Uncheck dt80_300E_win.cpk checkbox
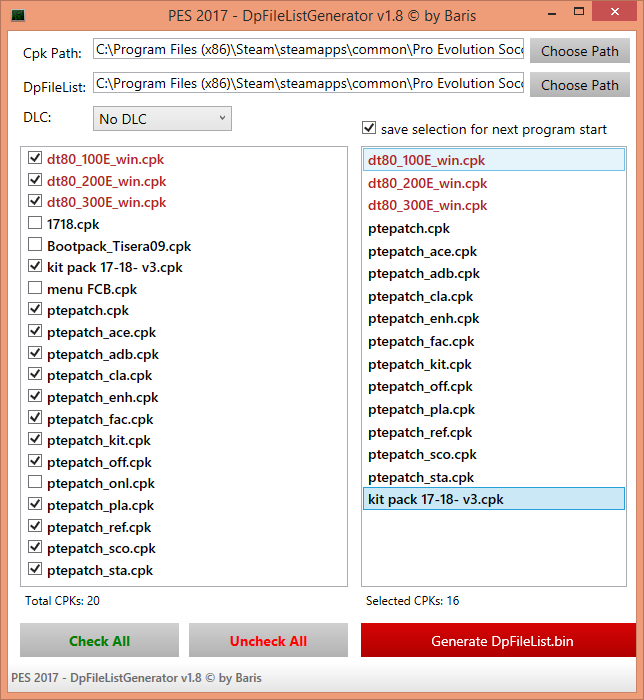The width and height of the screenshot is (644, 700). [35, 201]
